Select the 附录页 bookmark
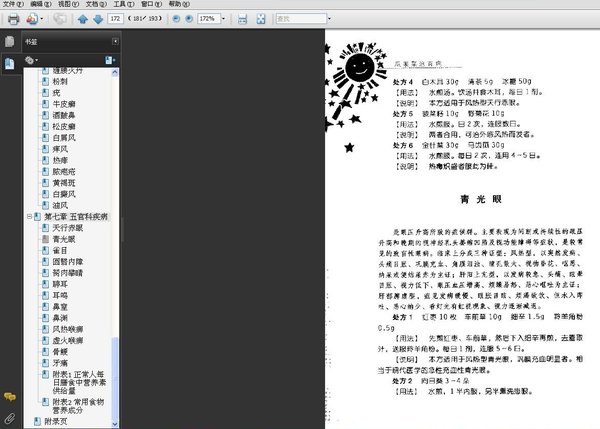This screenshot has width=600, height=429. tap(56, 422)
